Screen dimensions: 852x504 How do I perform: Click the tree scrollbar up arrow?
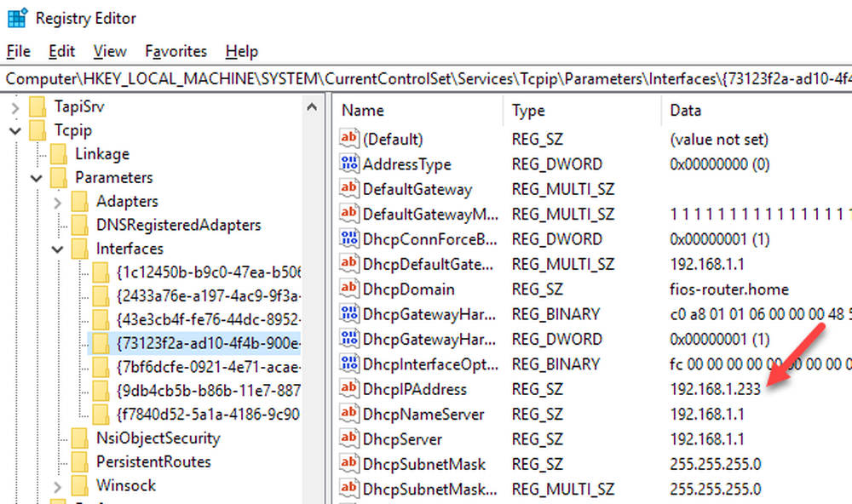(x=312, y=107)
